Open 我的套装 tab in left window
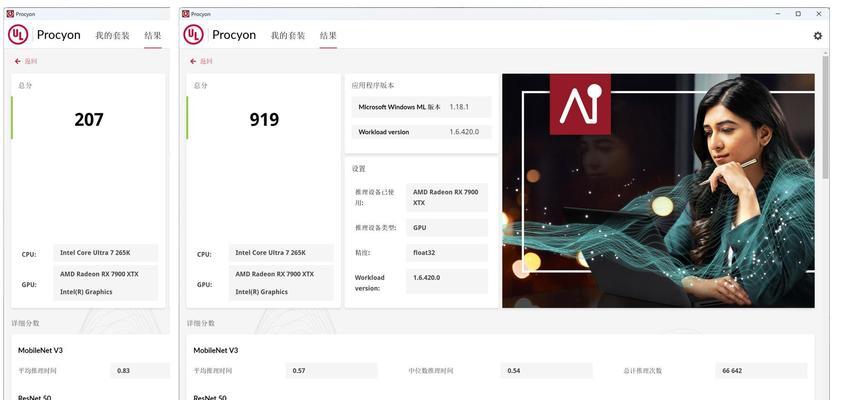 [x=113, y=35]
